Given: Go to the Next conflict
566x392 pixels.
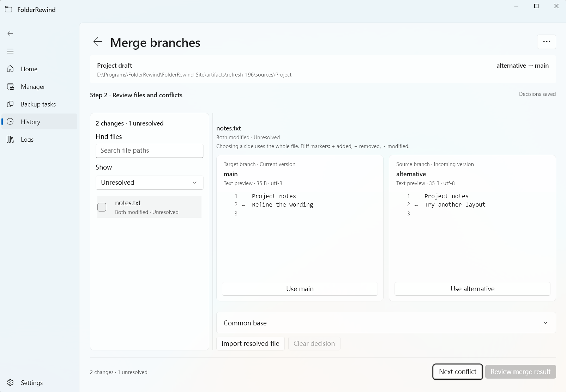Looking at the screenshot, I should coord(458,372).
